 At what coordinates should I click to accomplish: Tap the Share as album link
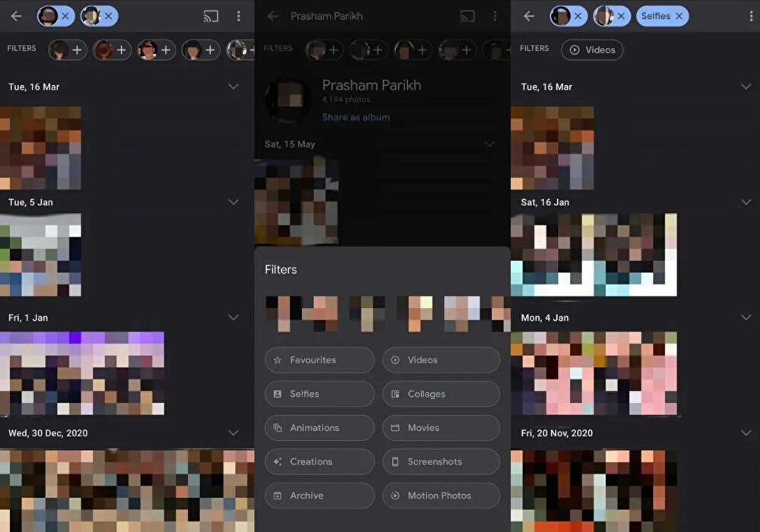coord(356,118)
